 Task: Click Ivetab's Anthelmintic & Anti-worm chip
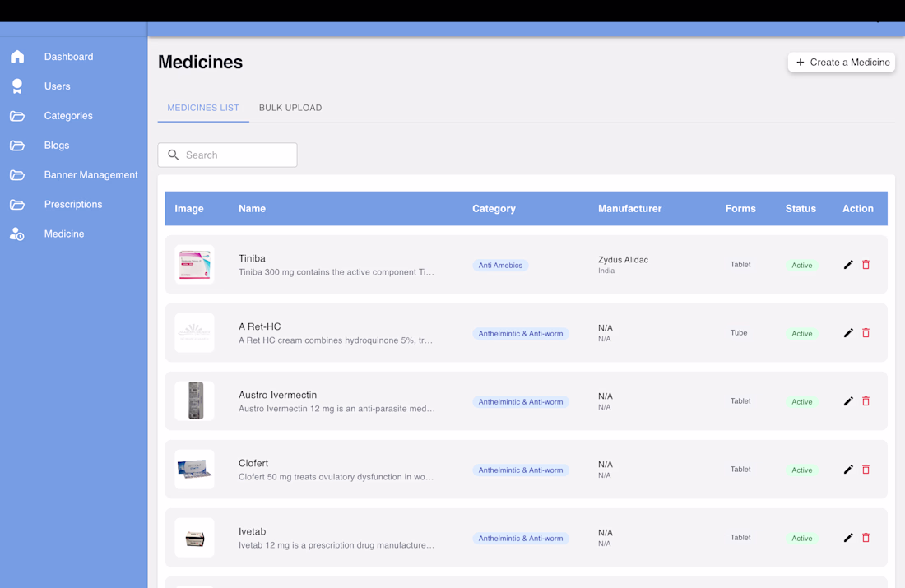pos(521,539)
